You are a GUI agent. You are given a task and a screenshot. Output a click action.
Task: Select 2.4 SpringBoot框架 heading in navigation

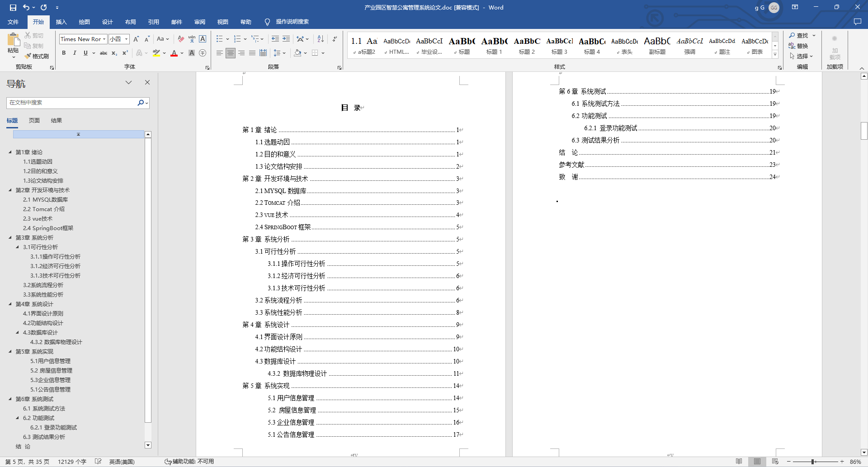point(48,228)
